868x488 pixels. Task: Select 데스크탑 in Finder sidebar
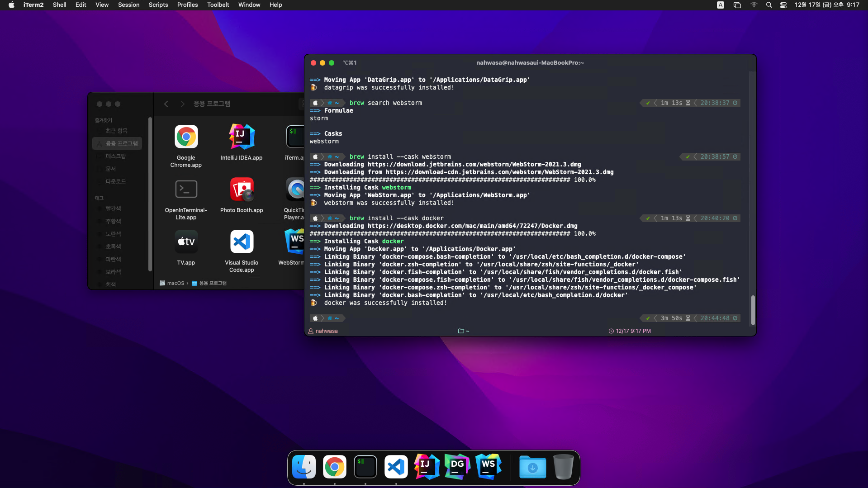point(117,156)
